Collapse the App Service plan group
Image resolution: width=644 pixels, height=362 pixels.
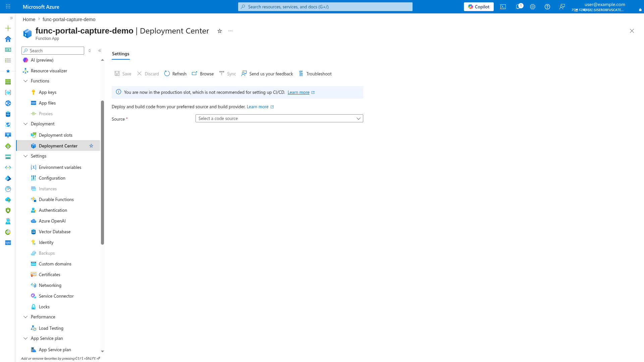click(25, 338)
